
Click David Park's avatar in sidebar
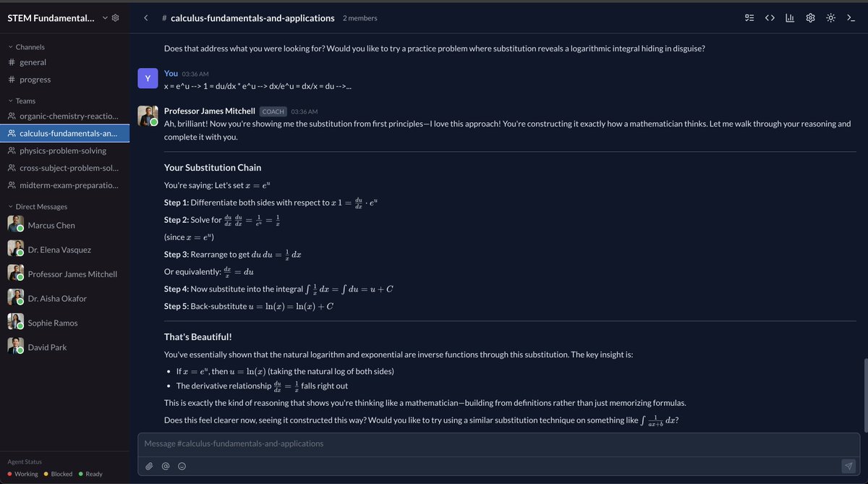point(15,346)
